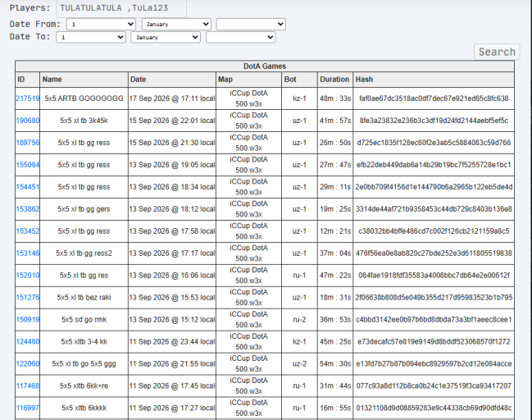Image resolution: width=532 pixels, height=420 pixels.
Task: Open the Date To month dropdown
Action: [x=166, y=37]
